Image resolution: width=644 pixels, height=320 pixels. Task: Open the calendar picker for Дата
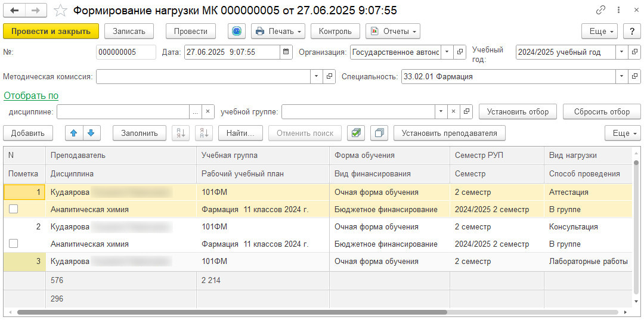pyautogui.click(x=286, y=52)
